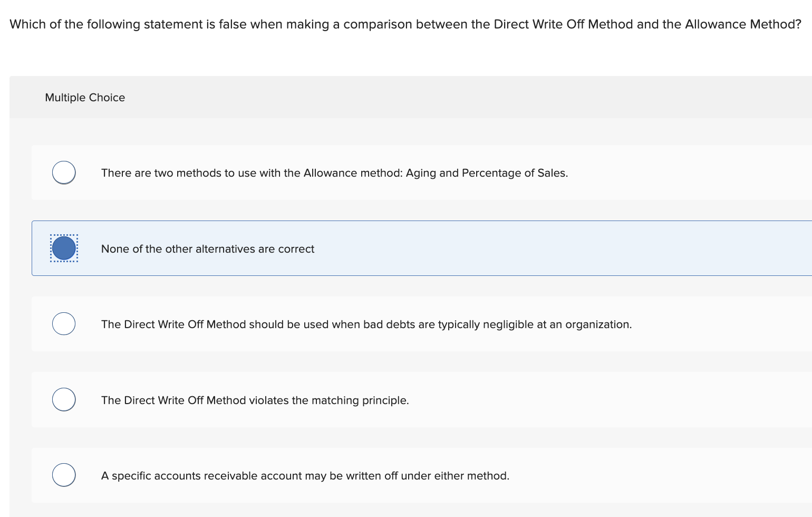Screen dimensions: 812x517
Task: Click the text 'None of the other alternatives are correct'
Action: tap(208, 248)
